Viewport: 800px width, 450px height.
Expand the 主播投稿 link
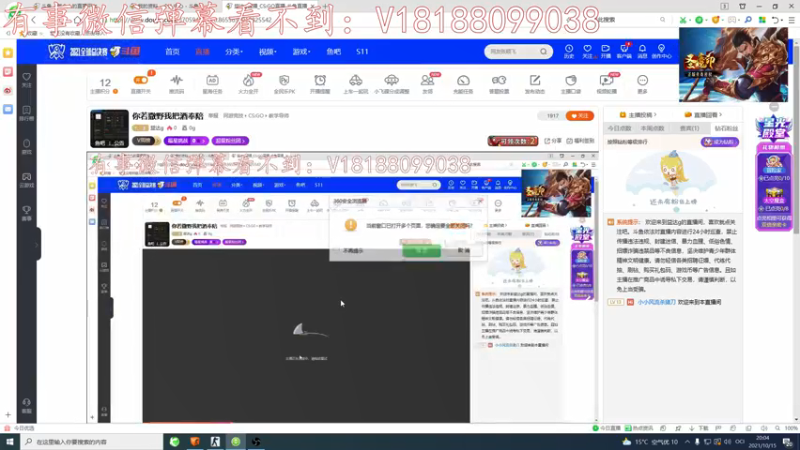coord(638,115)
